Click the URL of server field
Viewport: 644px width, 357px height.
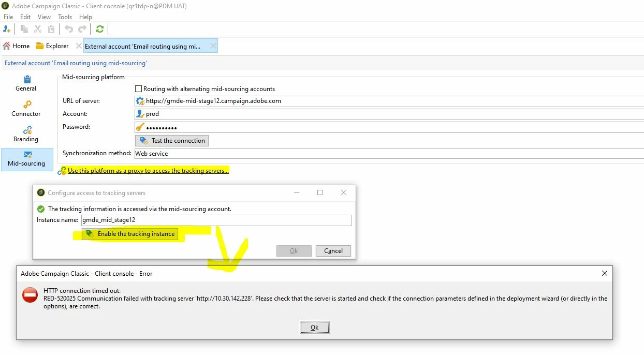389,101
